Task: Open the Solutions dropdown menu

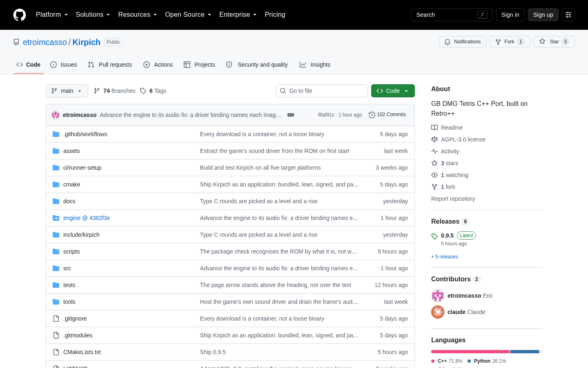Action: click(x=93, y=15)
